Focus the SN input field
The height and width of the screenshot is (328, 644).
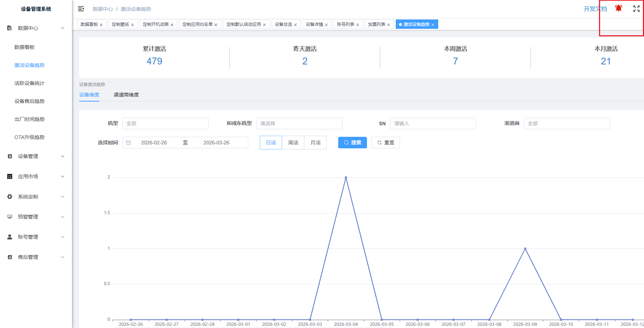coord(433,123)
